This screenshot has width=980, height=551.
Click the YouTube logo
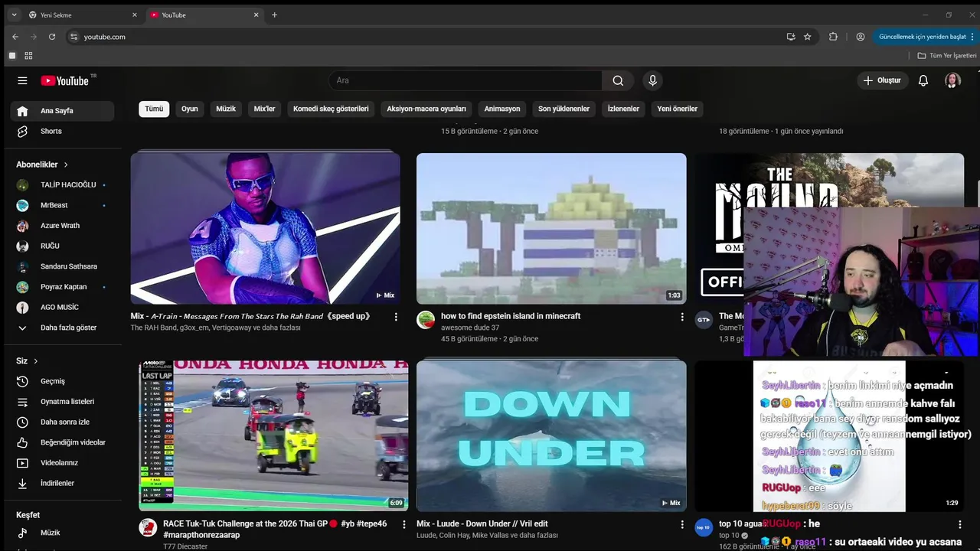pos(65,80)
